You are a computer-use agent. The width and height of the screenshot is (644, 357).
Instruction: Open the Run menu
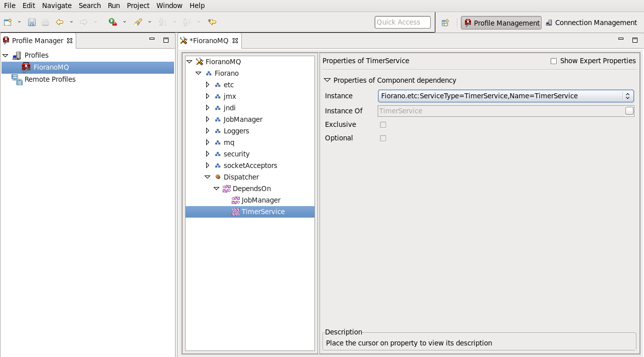[x=114, y=6]
